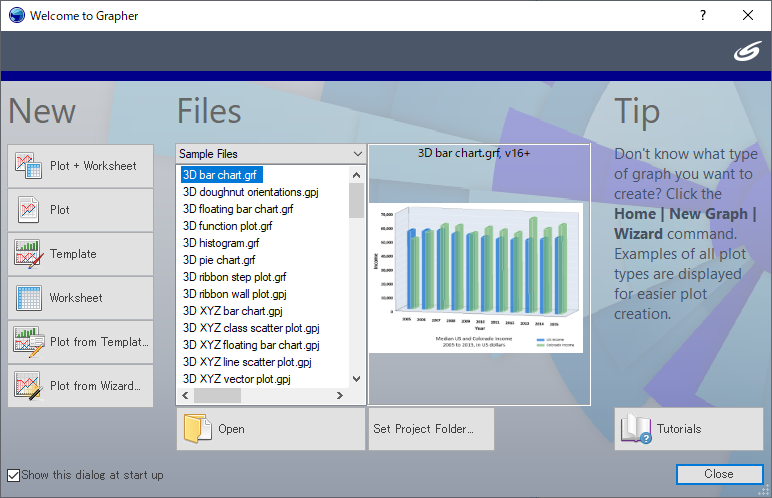Viewport: 772px width, 498px height.
Task: Click the Template chart icon
Action: point(28,254)
